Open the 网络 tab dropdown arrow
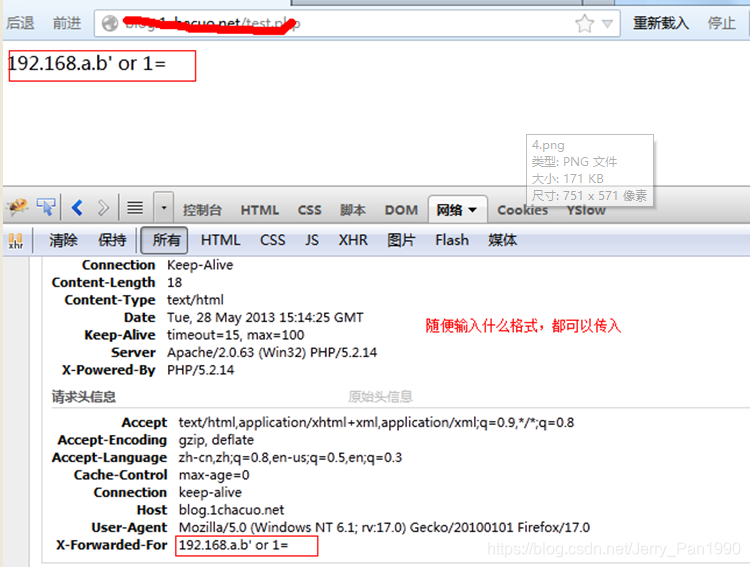750x567 pixels. coord(473,210)
